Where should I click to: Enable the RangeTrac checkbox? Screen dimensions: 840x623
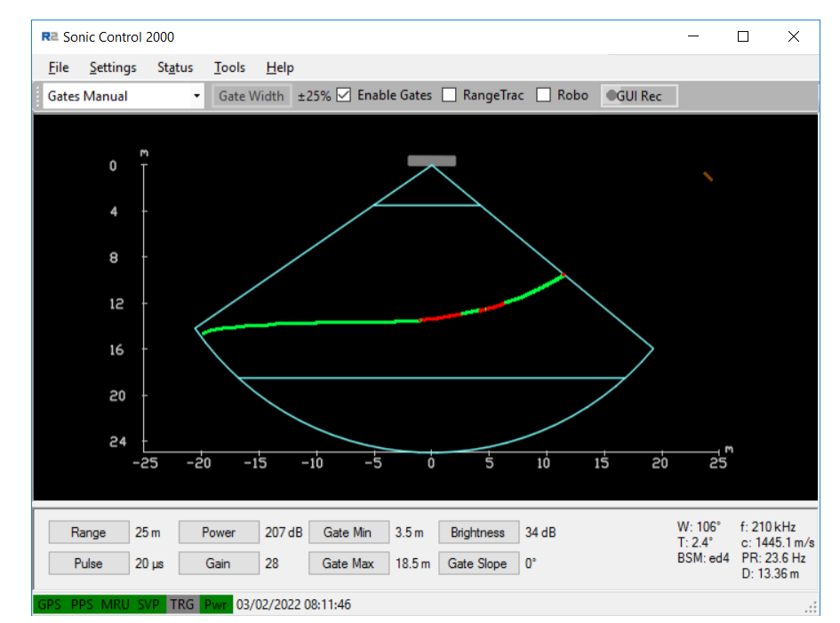(449, 95)
